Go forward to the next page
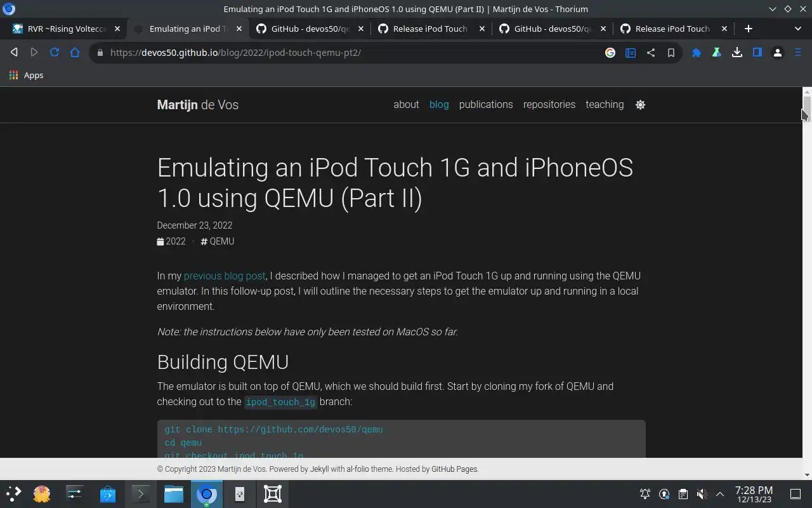The height and width of the screenshot is (508, 812). pyautogui.click(x=34, y=53)
